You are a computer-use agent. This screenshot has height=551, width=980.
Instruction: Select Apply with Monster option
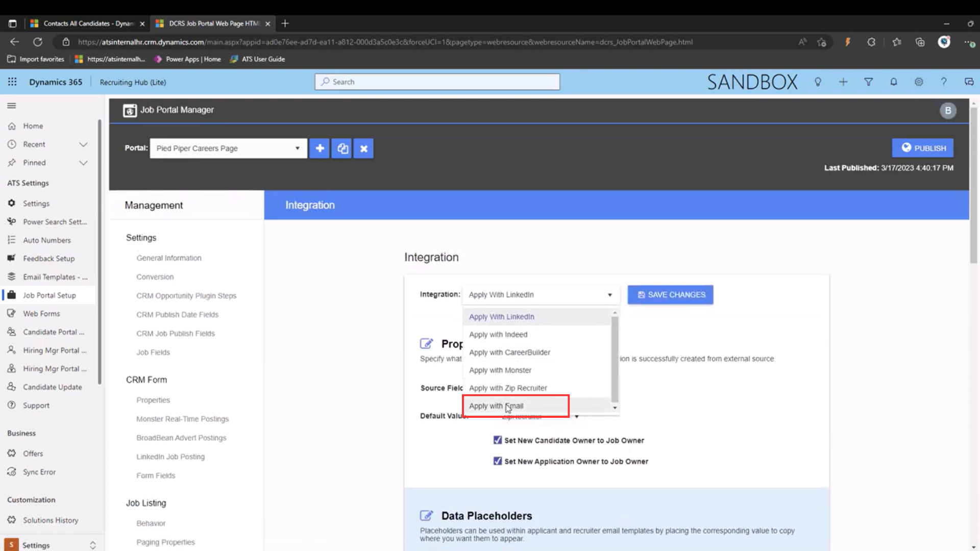[537, 370]
